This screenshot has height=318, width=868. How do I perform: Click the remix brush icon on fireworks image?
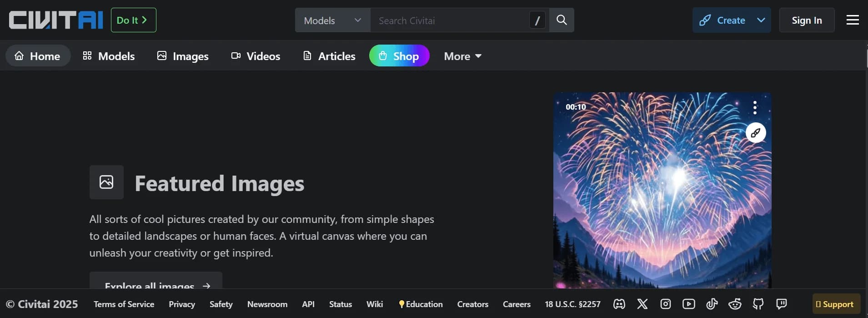tap(756, 133)
